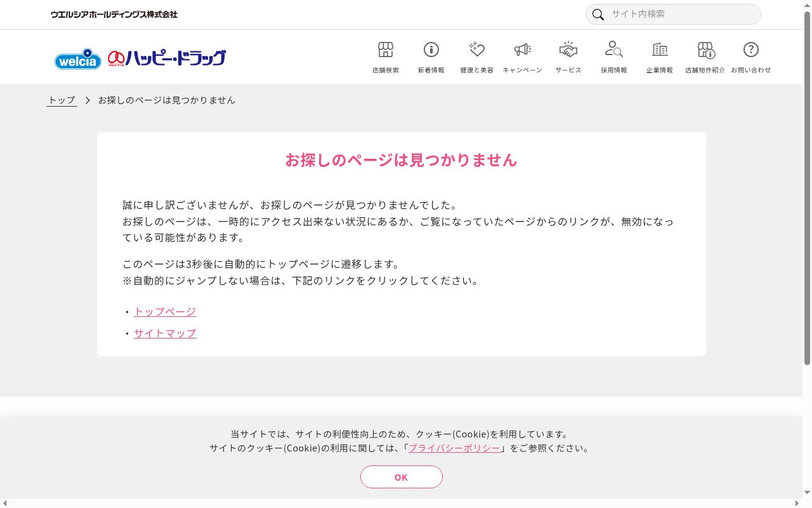Click the サイト内検索 search field

click(673, 14)
